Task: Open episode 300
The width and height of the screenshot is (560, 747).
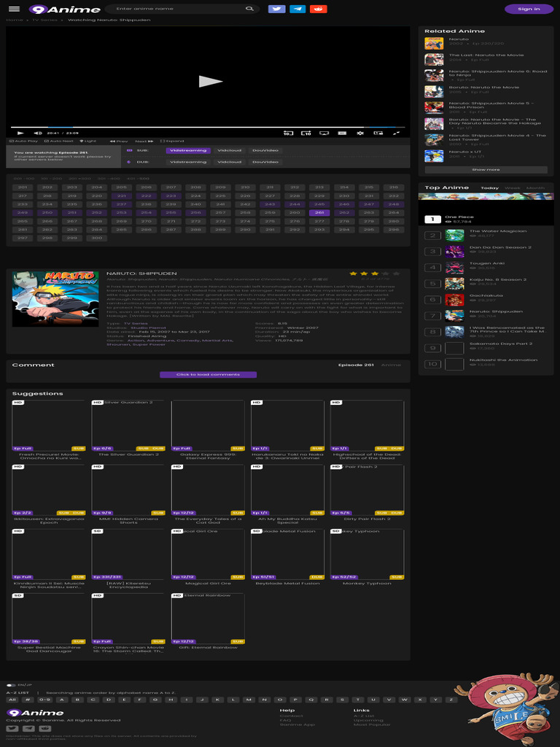Action: [x=97, y=239]
